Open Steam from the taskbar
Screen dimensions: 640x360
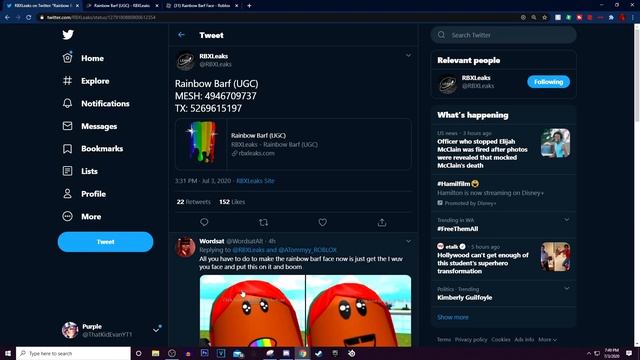(x=319, y=353)
